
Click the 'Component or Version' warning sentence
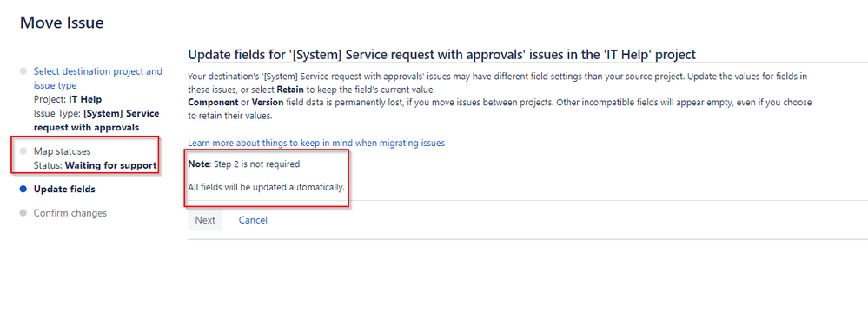[500, 109]
